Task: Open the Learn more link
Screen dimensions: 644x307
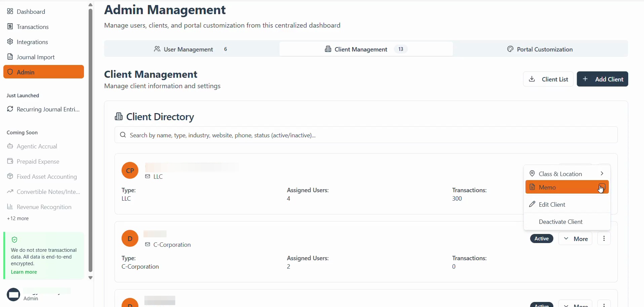Action: coord(24,272)
